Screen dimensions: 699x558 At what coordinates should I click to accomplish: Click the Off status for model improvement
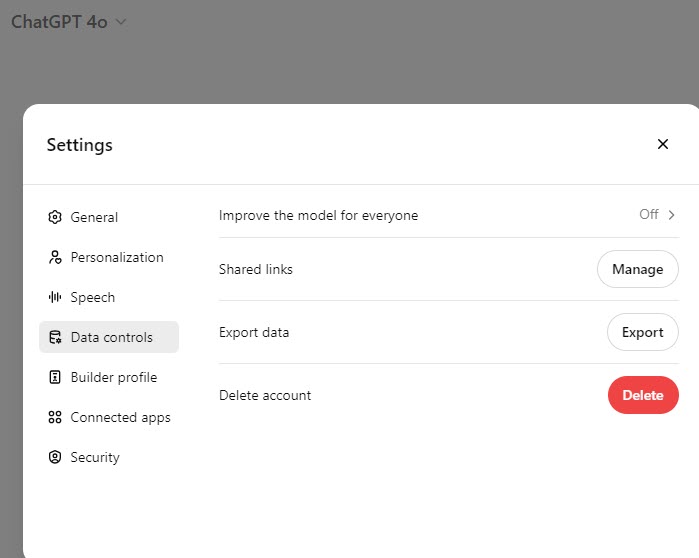[649, 214]
